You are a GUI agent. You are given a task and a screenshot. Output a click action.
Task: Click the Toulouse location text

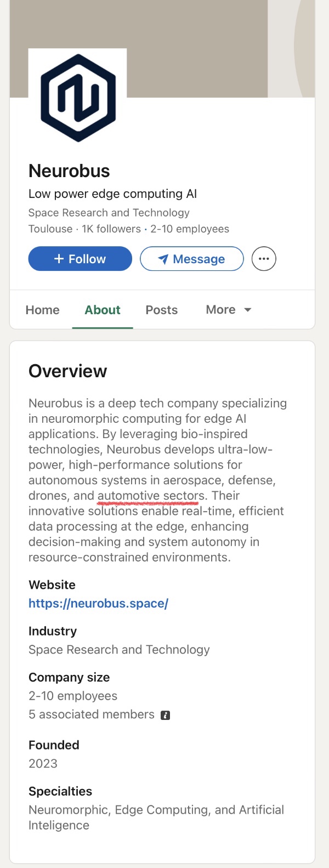click(50, 229)
